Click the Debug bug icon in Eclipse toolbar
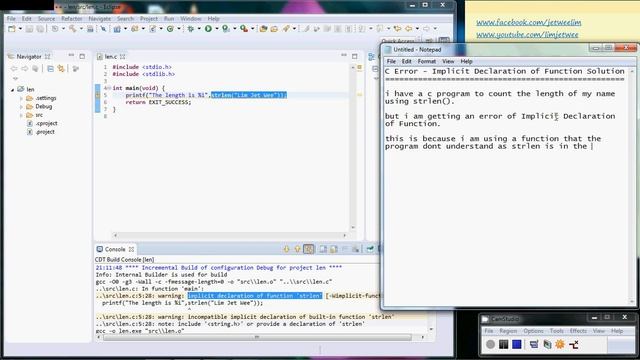The image size is (640, 360). point(190,29)
